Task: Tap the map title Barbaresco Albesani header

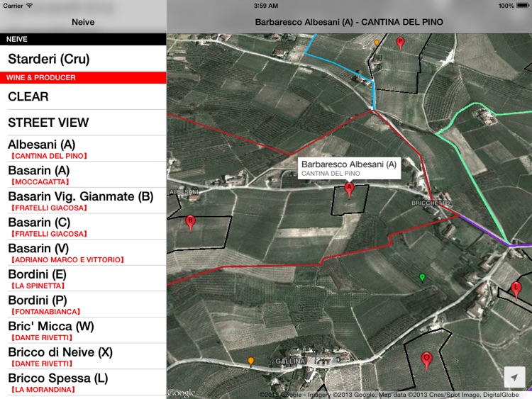Action: coord(349,22)
